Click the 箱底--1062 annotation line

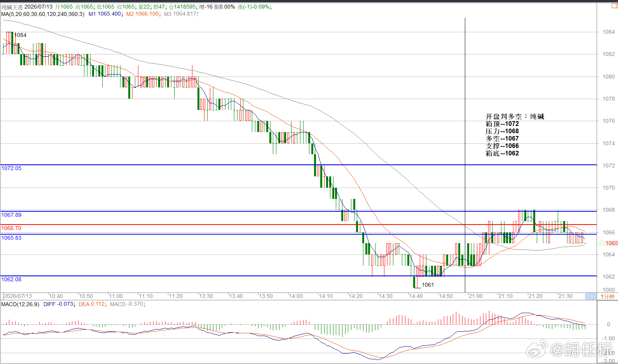pyautogui.click(x=502, y=153)
